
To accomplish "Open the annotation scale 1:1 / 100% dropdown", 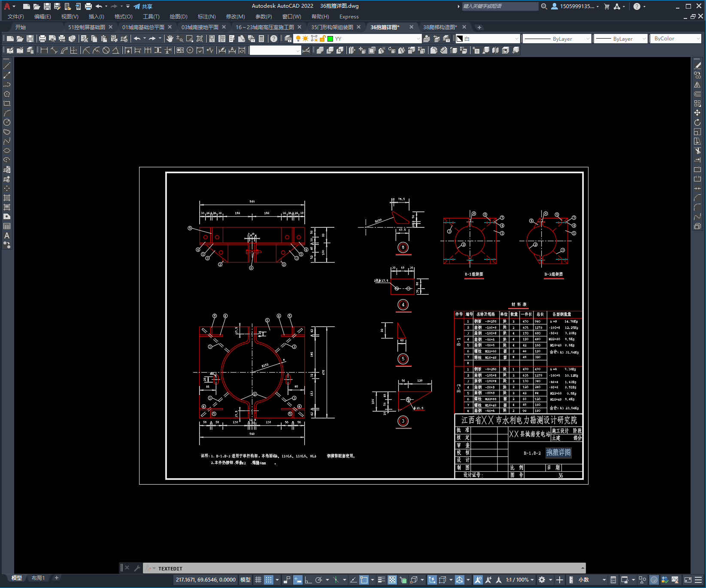I will [520, 580].
